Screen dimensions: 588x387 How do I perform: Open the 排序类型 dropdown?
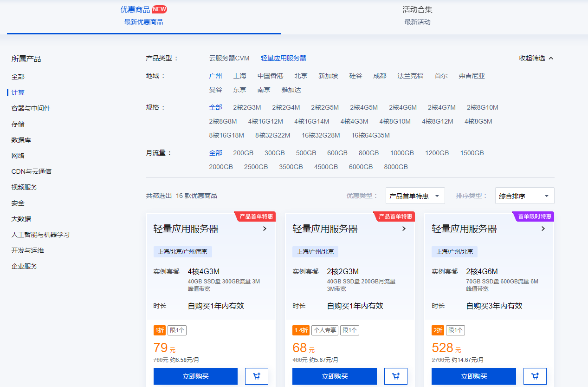524,196
